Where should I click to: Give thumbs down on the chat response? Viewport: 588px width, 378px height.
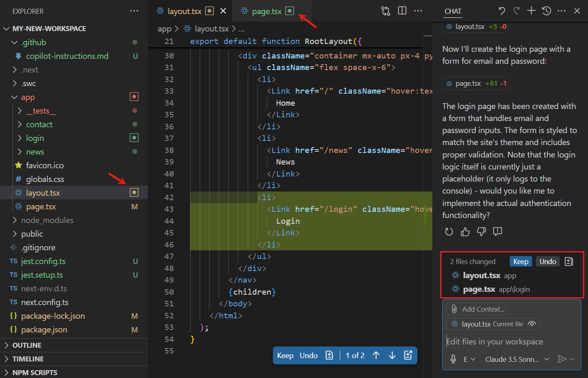tap(481, 232)
